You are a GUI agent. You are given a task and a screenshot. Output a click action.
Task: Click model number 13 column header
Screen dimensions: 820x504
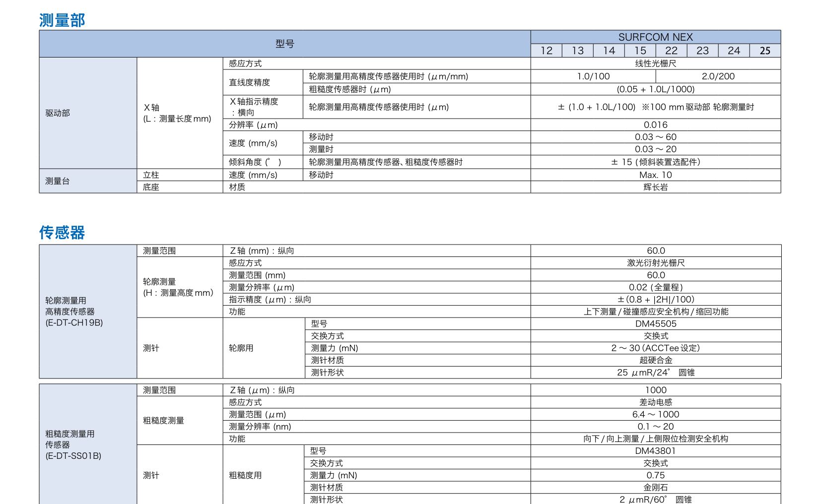coord(578,51)
